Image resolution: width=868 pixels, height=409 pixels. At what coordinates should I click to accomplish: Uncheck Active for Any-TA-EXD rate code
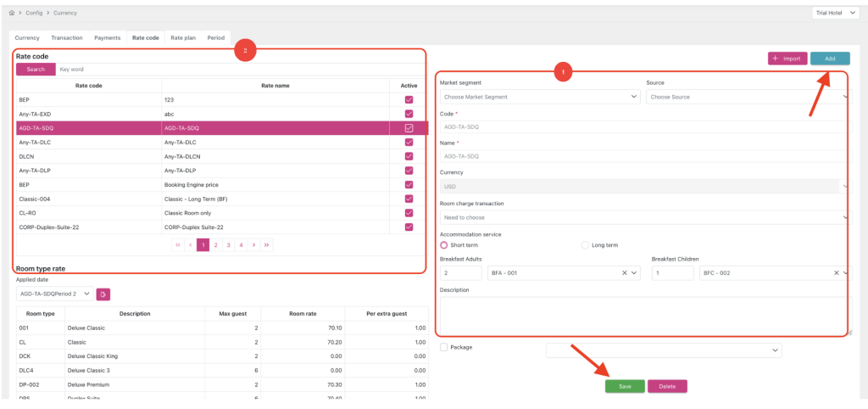409,113
